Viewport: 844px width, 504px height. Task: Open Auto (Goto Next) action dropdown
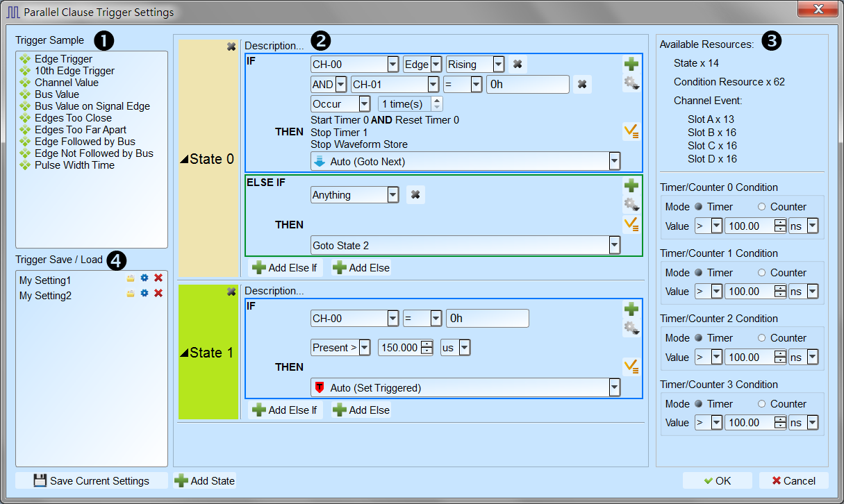coord(614,162)
